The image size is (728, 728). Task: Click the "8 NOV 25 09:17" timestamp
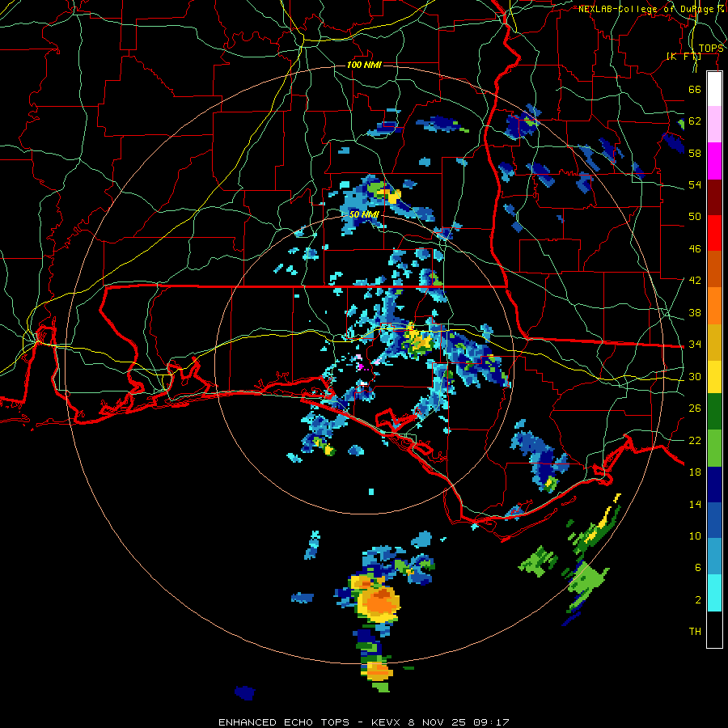[x=459, y=722]
